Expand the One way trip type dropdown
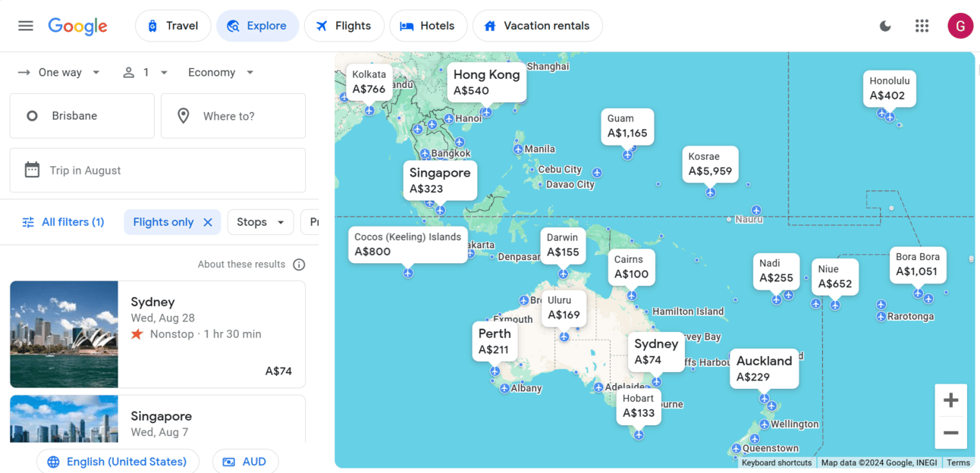The width and height of the screenshot is (980, 473). [59, 73]
